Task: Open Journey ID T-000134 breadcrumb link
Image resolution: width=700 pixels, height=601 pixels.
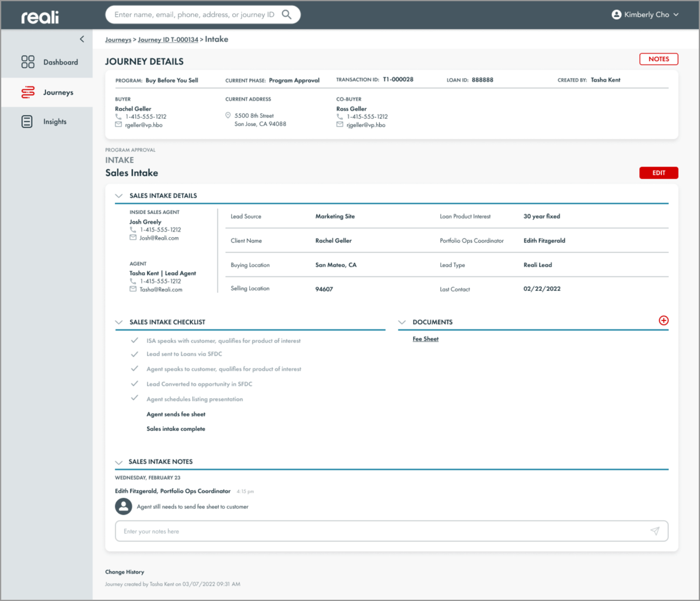Action: [168, 40]
